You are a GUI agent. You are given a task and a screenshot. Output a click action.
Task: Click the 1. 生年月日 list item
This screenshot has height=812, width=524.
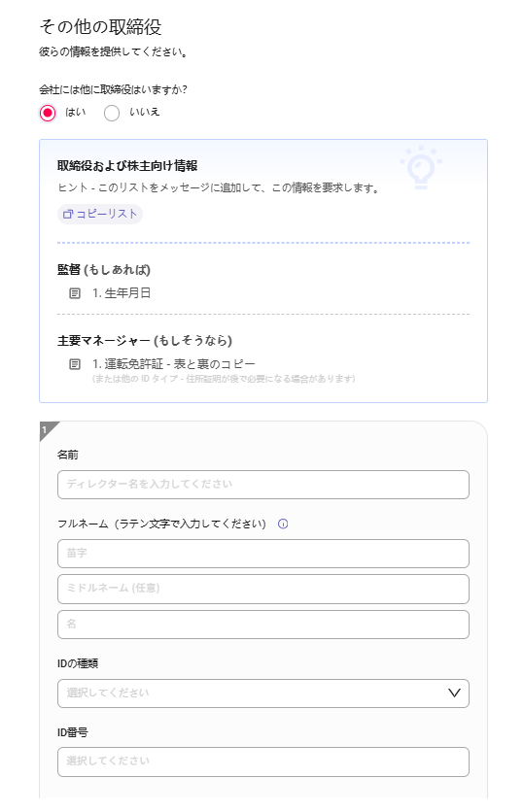coord(122,293)
